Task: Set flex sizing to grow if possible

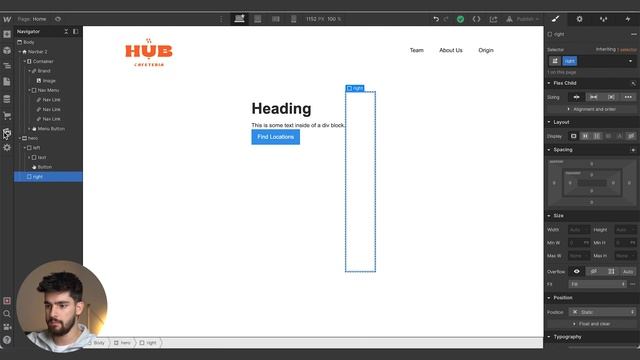Action: (x=593, y=97)
